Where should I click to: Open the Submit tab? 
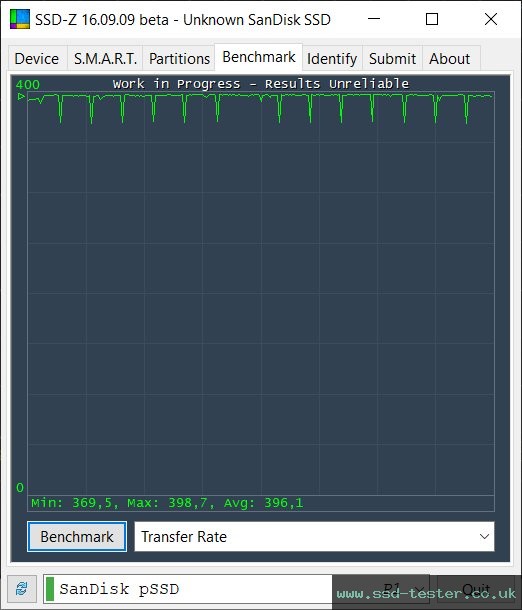pyautogui.click(x=392, y=59)
